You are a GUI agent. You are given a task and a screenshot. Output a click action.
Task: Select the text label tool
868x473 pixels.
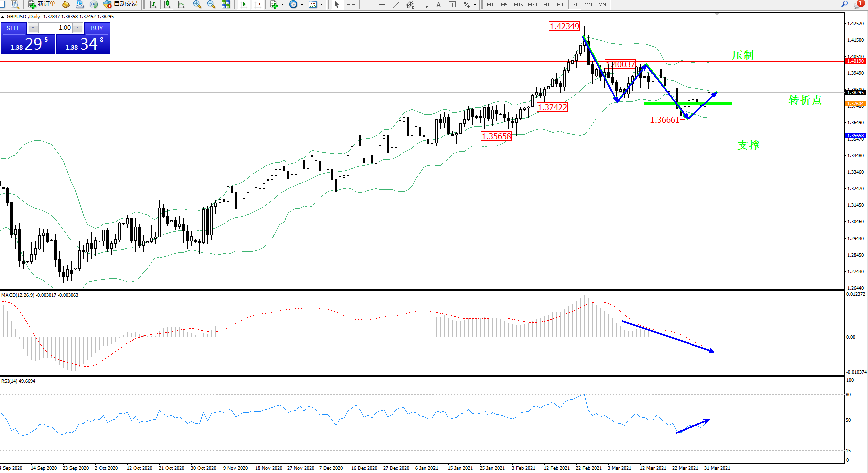coord(452,4)
